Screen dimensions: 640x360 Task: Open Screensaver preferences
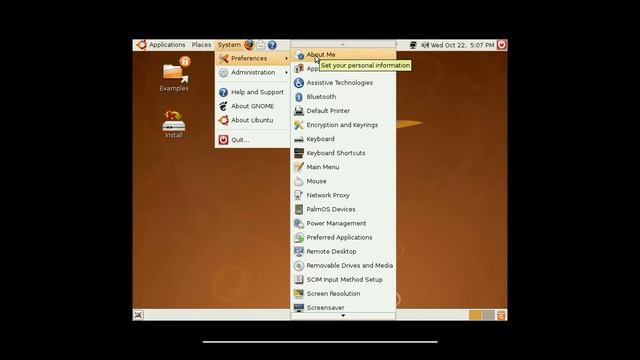(x=343, y=307)
